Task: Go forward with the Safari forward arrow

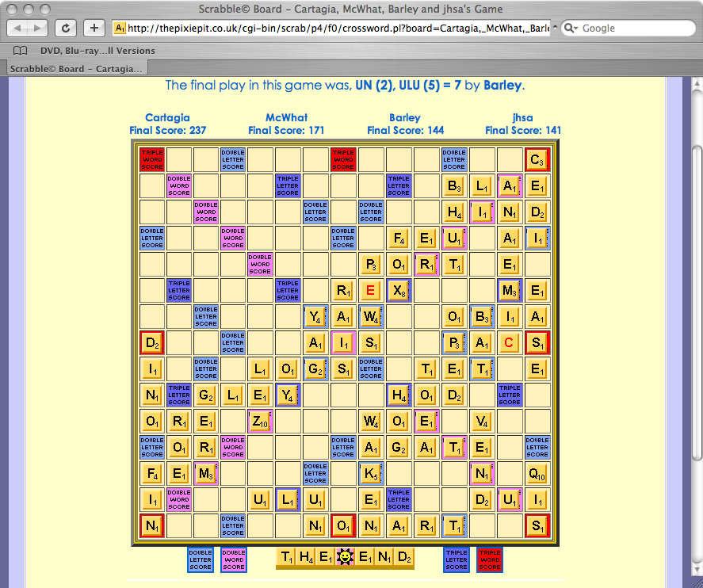Action: (x=37, y=29)
